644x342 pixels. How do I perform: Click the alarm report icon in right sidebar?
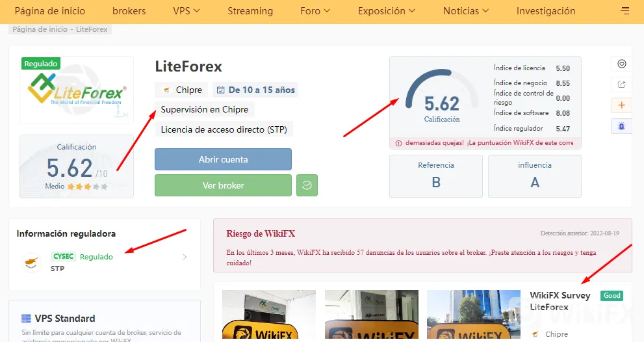[x=622, y=126]
